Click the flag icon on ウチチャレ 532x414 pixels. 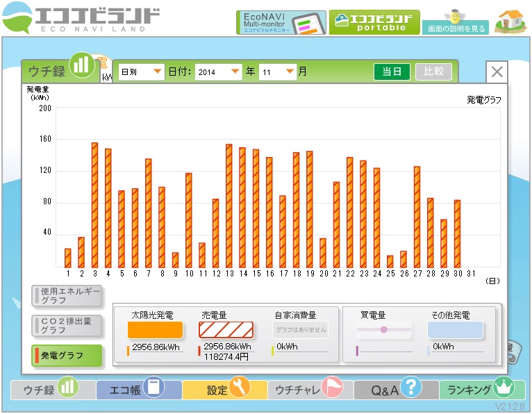click(x=332, y=386)
